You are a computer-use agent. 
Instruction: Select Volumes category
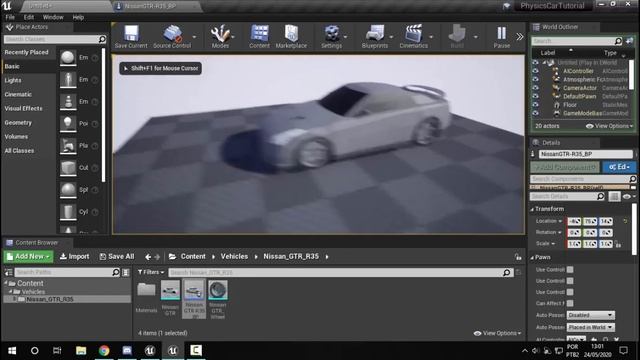(x=16, y=136)
